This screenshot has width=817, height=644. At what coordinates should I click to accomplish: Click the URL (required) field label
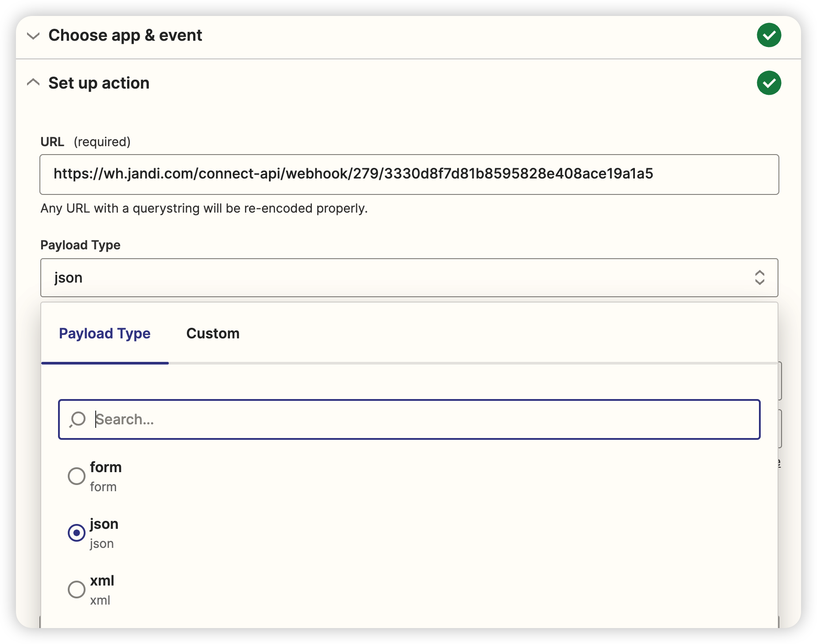85,142
